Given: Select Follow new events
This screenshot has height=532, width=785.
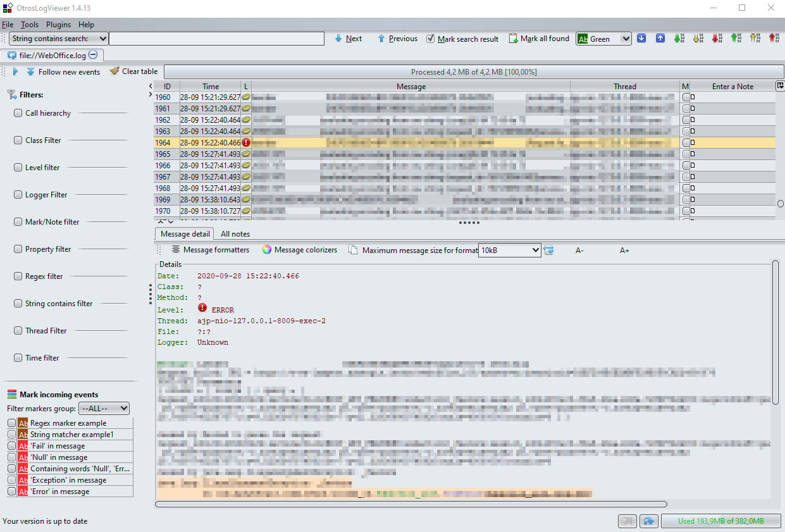Looking at the screenshot, I should point(63,71).
